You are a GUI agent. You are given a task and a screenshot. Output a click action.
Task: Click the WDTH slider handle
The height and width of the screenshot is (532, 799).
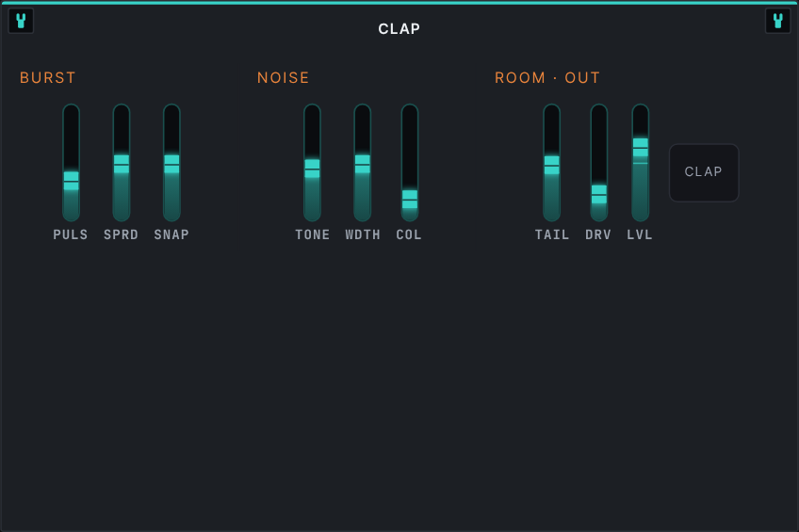(x=363, y=165)
